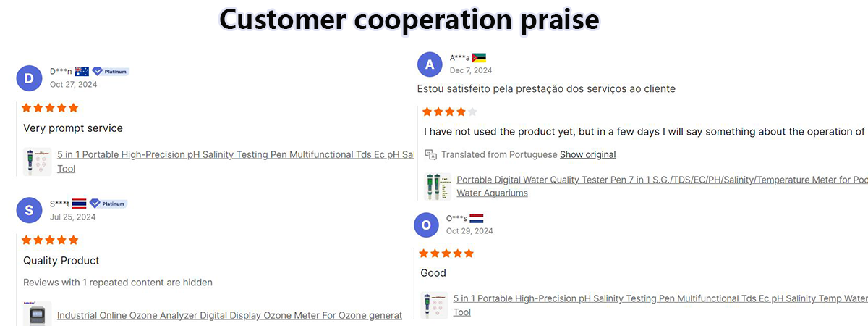Click the blue S avatar circle
Screen dimensions: 868x326
(29, 210)
